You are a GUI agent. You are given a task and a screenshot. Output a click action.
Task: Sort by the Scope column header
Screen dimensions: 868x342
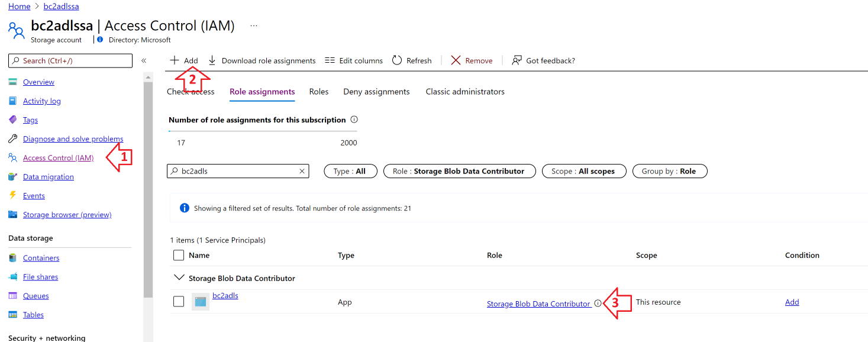click(x=646, y=255)
